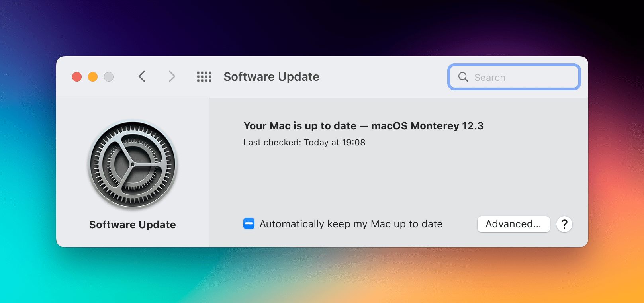
Task: Click the "macOS Monterey 12.3" version text
Action: [427, 126]
